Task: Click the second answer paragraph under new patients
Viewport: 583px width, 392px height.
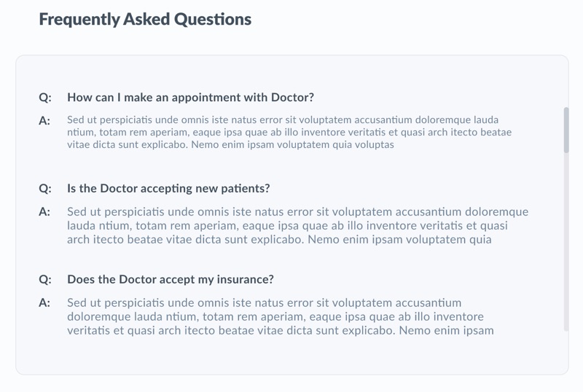Action: tap(297, 225)
